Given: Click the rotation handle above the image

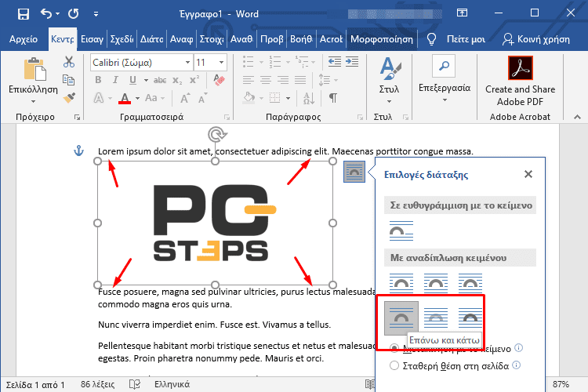Looking at the screenshot, I should [x=216, y=134].
